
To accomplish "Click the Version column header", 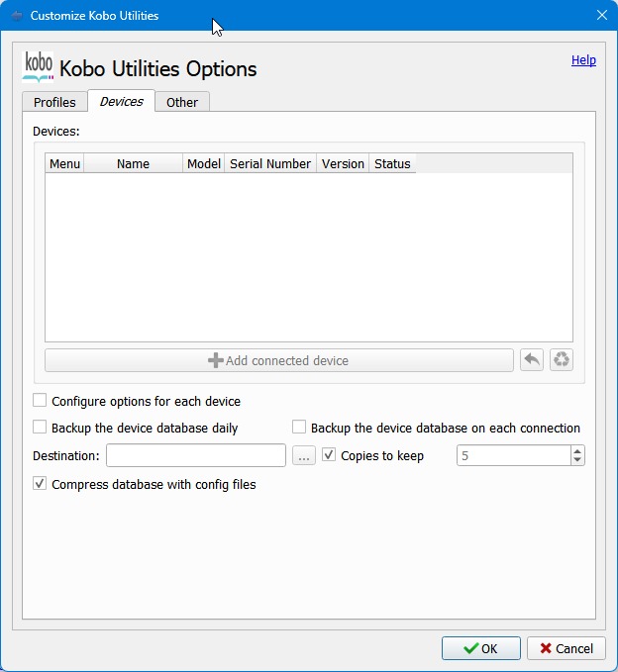I will point(343,163).
